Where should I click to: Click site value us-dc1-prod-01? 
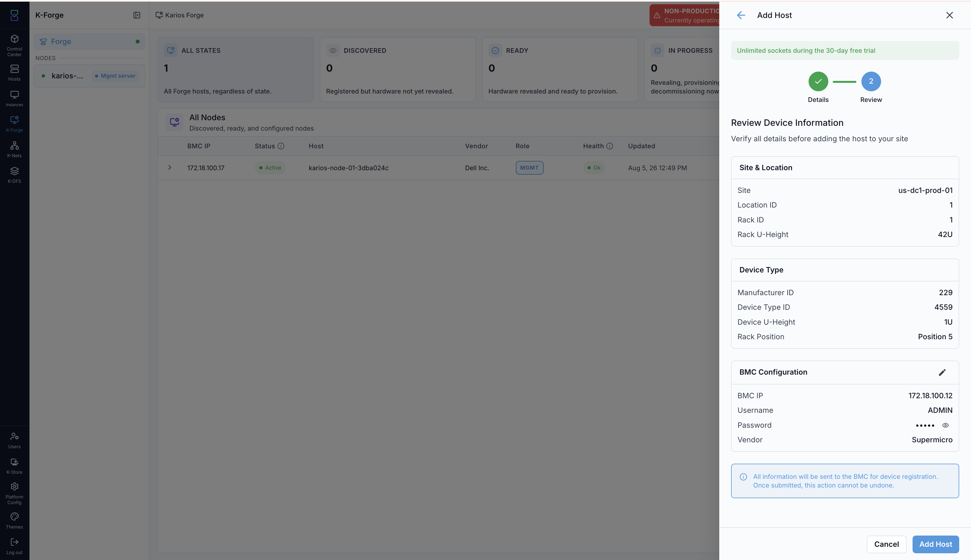click(925, 190)
